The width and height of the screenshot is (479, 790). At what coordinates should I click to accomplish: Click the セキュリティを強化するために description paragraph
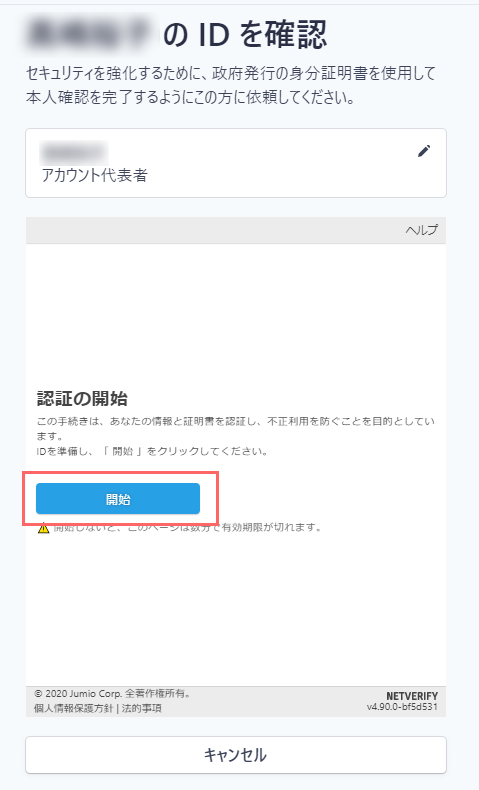tap(231, 85)
